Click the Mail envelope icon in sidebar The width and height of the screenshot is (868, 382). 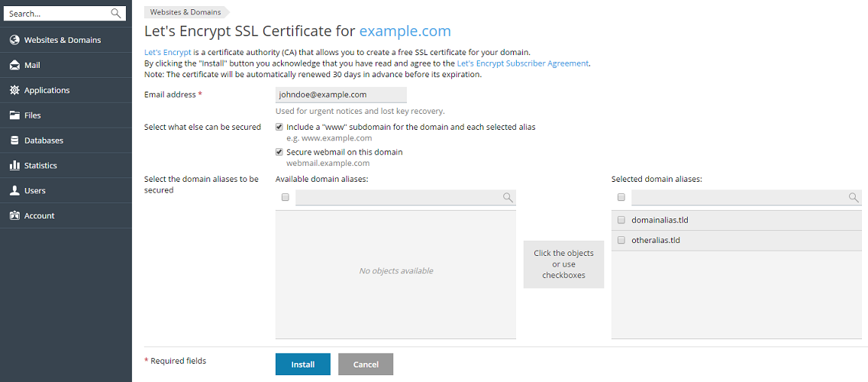point(15,65)
